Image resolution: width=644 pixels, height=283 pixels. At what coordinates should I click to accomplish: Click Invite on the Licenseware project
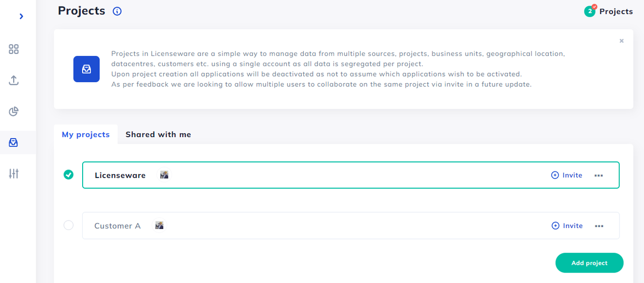pos(567,175)
